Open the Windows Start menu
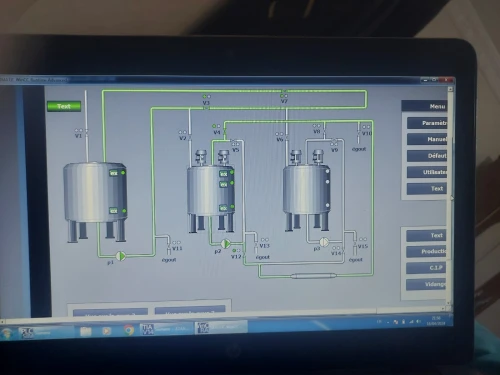Viewport: 500px width, 375px height. click(7, 332)
